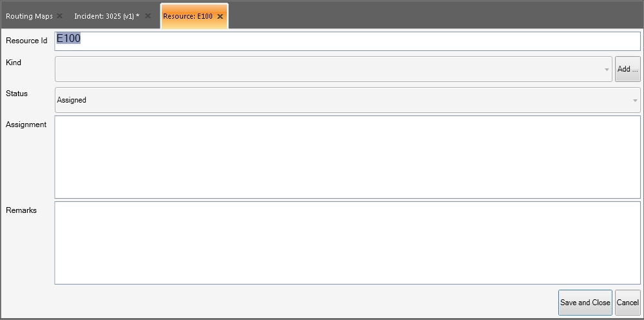Click the Assignment label
The height and width of the screenshot is (320, 644).
pyautogui.click(x=26, y=125)
